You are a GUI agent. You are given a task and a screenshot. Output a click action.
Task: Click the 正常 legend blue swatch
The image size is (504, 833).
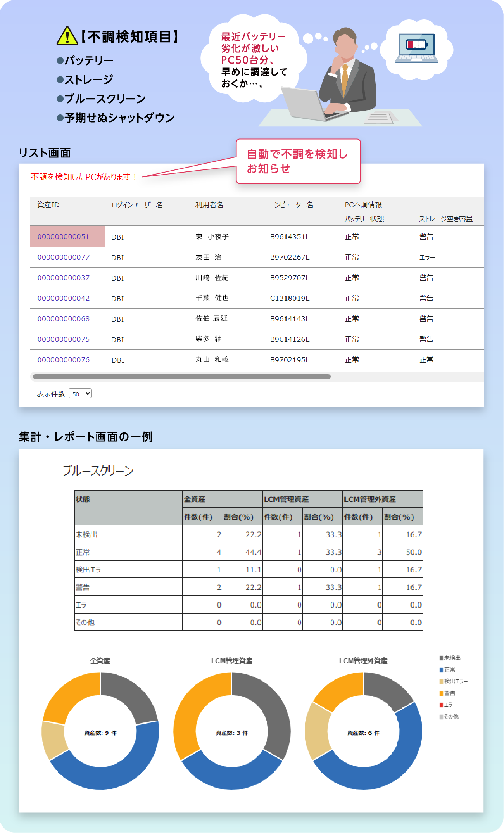[x=441, y=670]
